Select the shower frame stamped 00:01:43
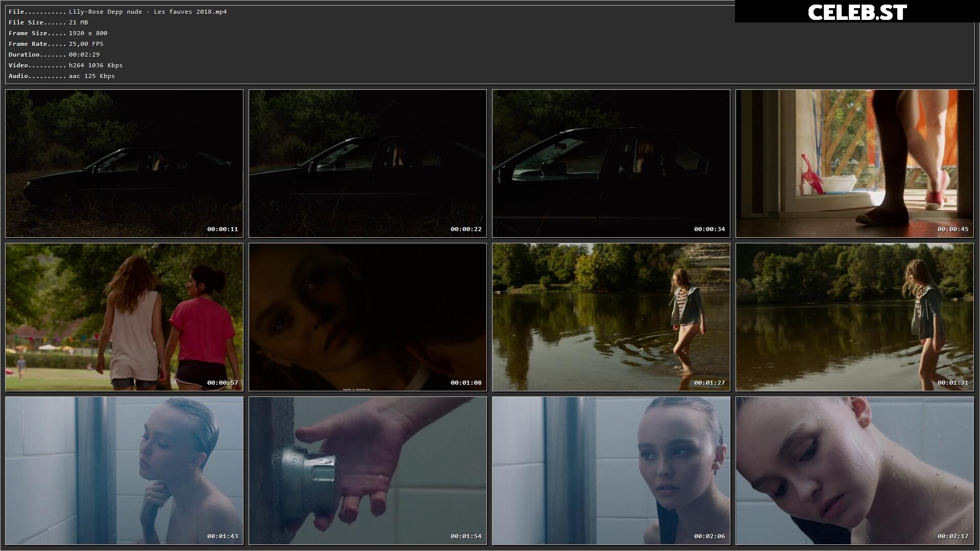 pyautogui.click(x=124, y=471)
